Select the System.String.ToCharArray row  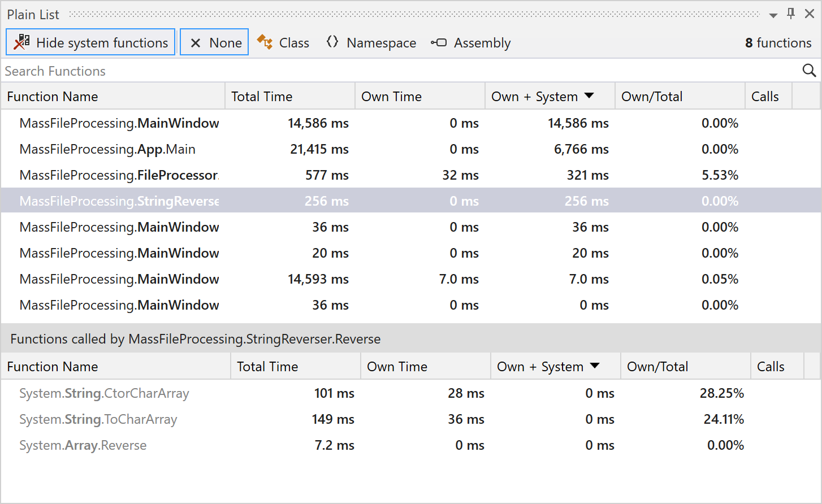click(98, 419)
